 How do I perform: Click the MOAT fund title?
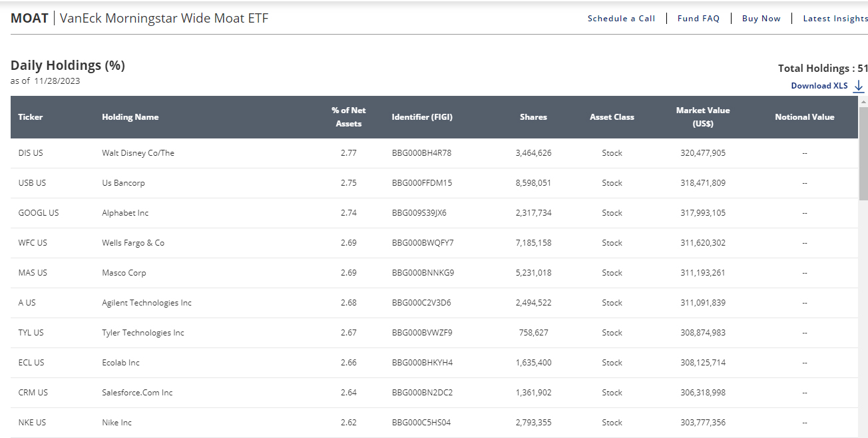click(29, 18)
